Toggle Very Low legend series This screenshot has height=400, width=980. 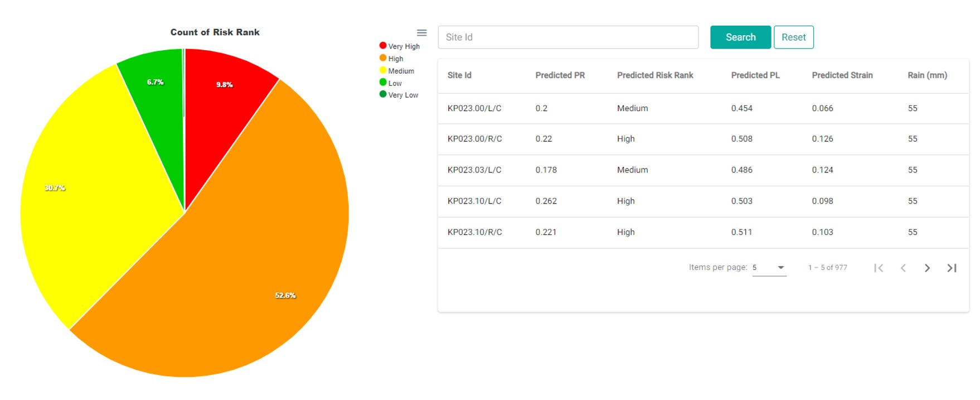[x=399, y=95]
